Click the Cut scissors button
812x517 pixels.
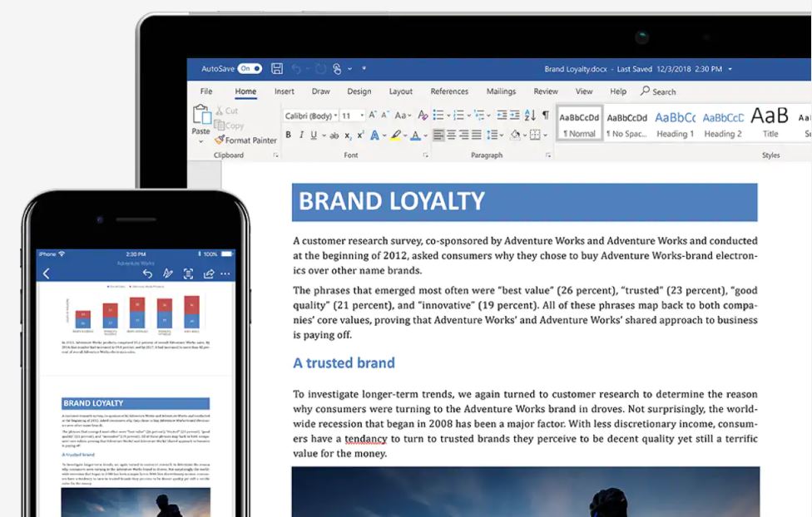pos(226,111)
